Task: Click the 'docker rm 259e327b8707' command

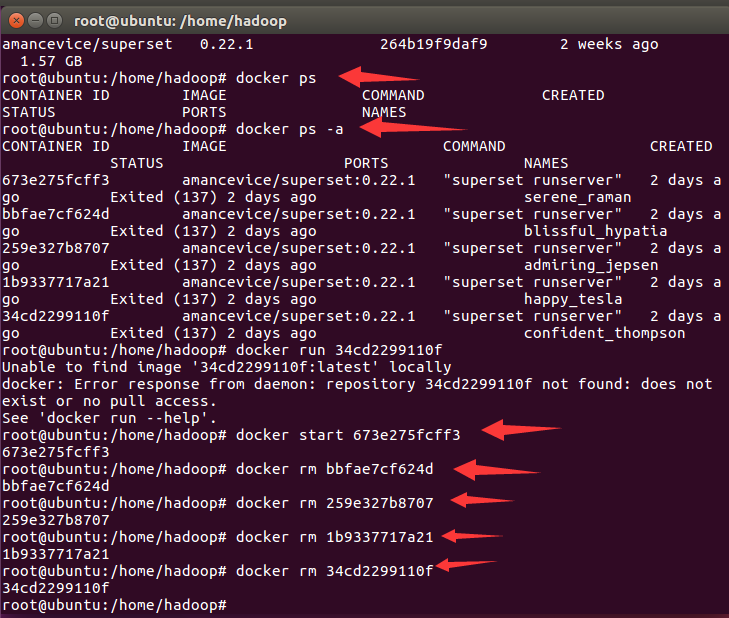Action: tap(334, 503)
